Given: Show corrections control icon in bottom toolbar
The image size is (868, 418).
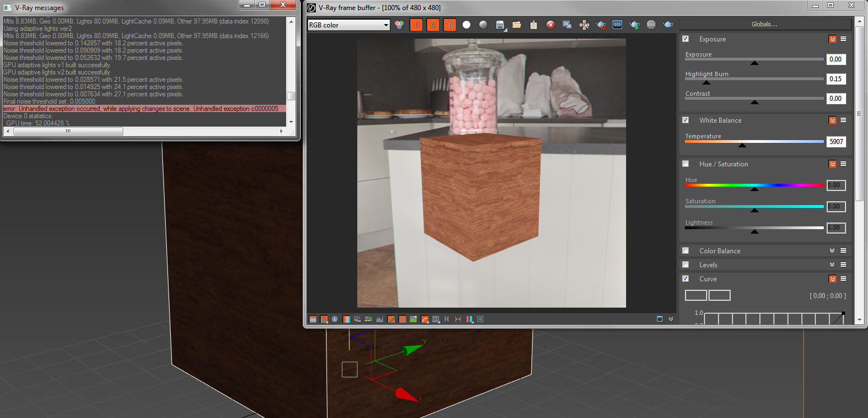Looking at the screenshot, I should (312, 319).
